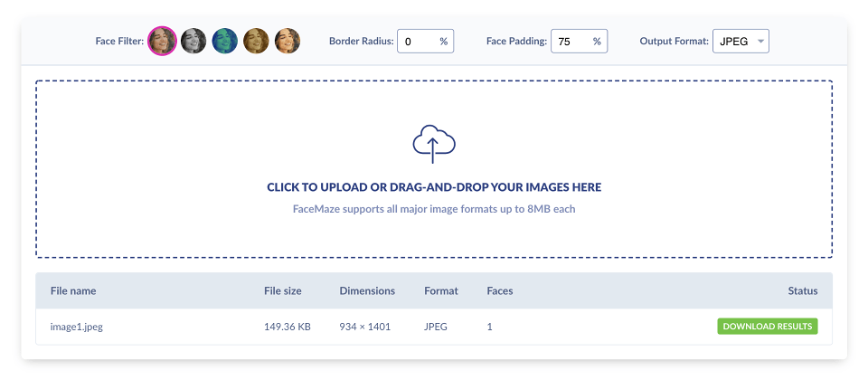This screenshot has height=380, width=868.
Task: Select the last warm-toned face filter
Action: (x=288, y=41)
